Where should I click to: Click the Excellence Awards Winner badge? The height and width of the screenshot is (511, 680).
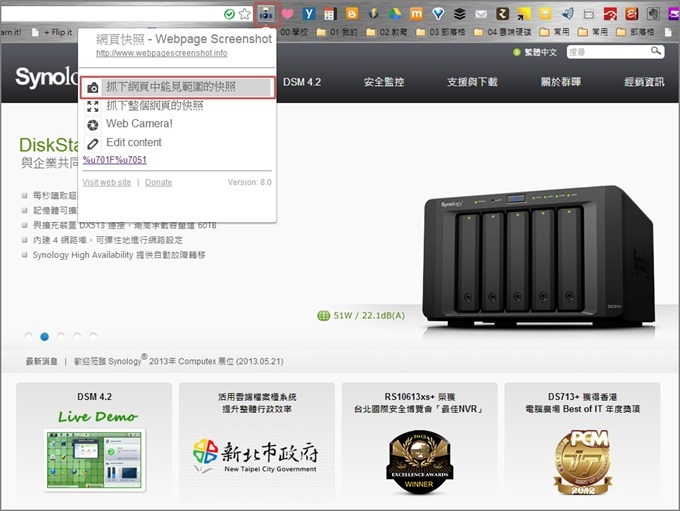pos(419,462)
